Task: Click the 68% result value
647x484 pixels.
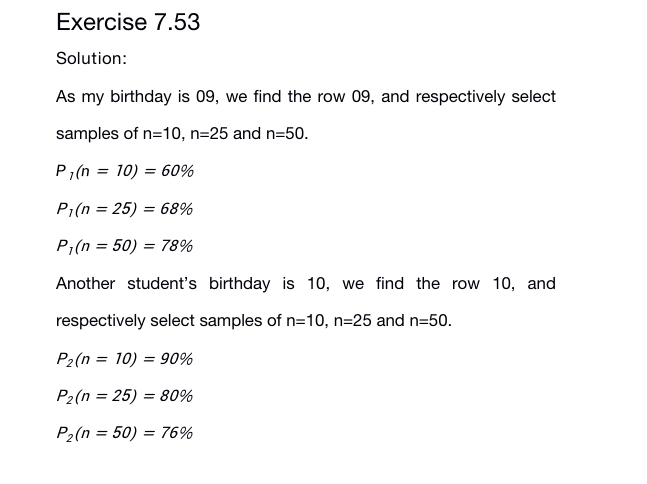Action: pos(177,209)
